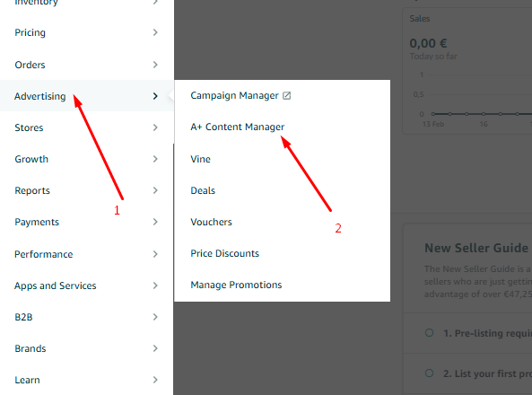Select the List your first product circle
This screenshot has height=395, width=532.
point(429,373)
